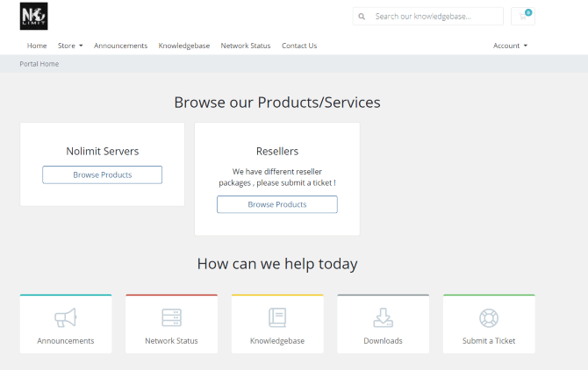This screenshot has width=588, height=370.
Task: Click the search magnifier icon
Action: [362, 17]
